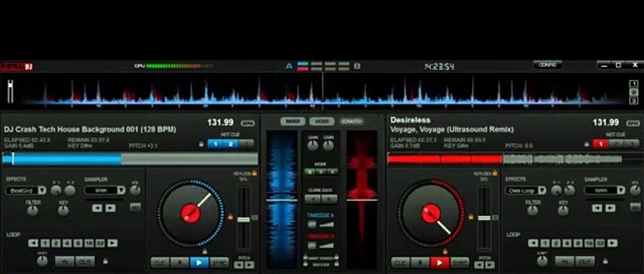
Task: Hit the CUE button on the left deck
Action: point(160,263)
